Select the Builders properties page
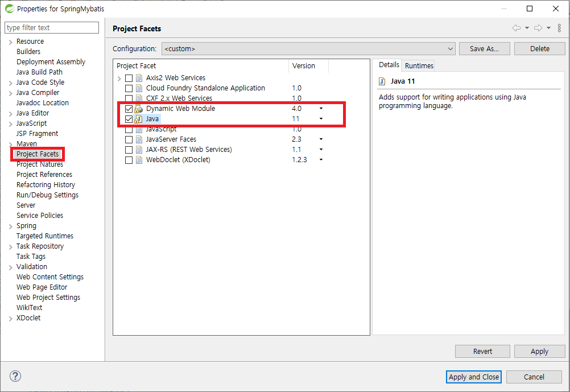 tap(28, 52)
